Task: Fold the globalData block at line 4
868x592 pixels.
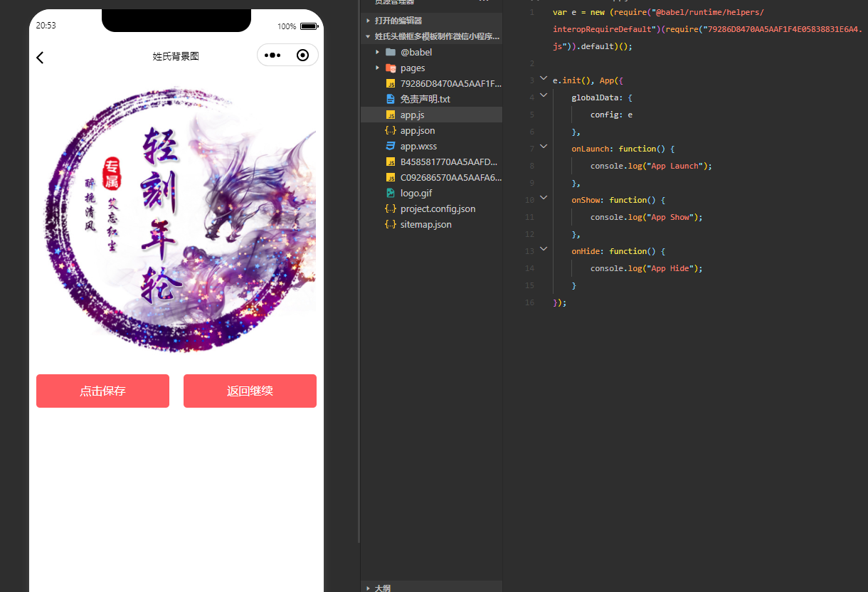Action: pyautogui.click(x=544, y=95)
